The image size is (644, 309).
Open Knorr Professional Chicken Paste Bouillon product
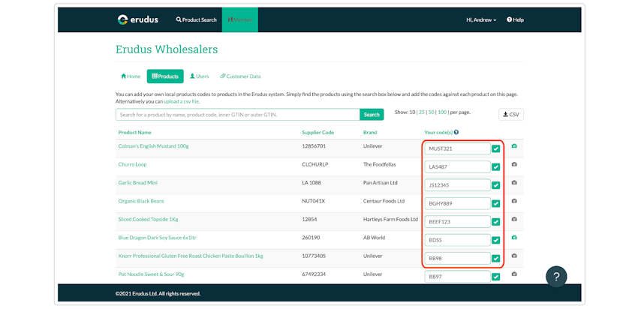coord(191,256)
